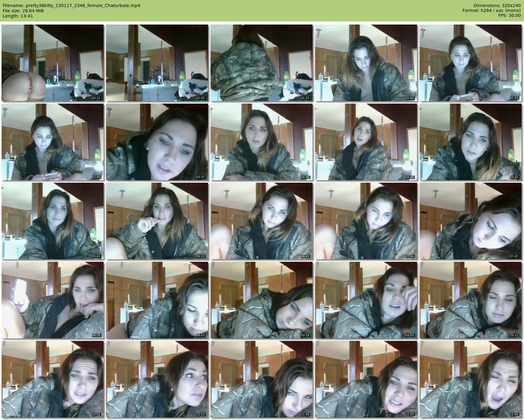Click the "Format: h264 / aac (mono)" text

(492, 10)
